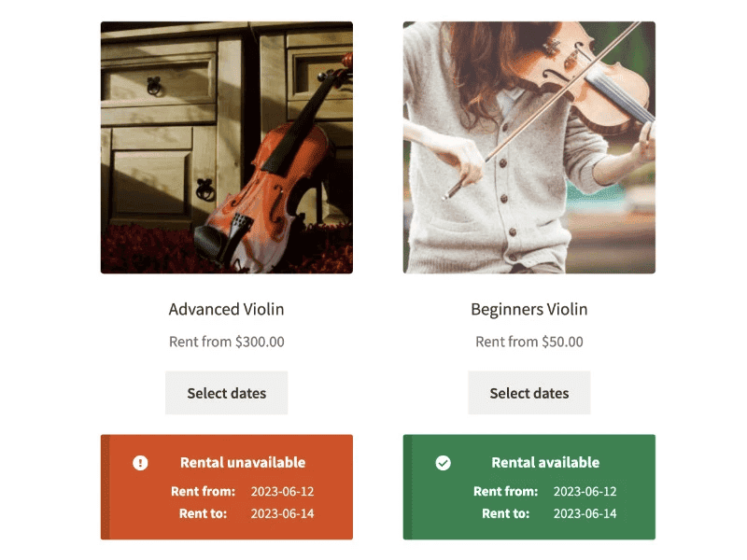Click the 2023-06-12 start date in the red notice
This screenshot has width=747, height=560.
pyautogui.click(x=283, y=492)
